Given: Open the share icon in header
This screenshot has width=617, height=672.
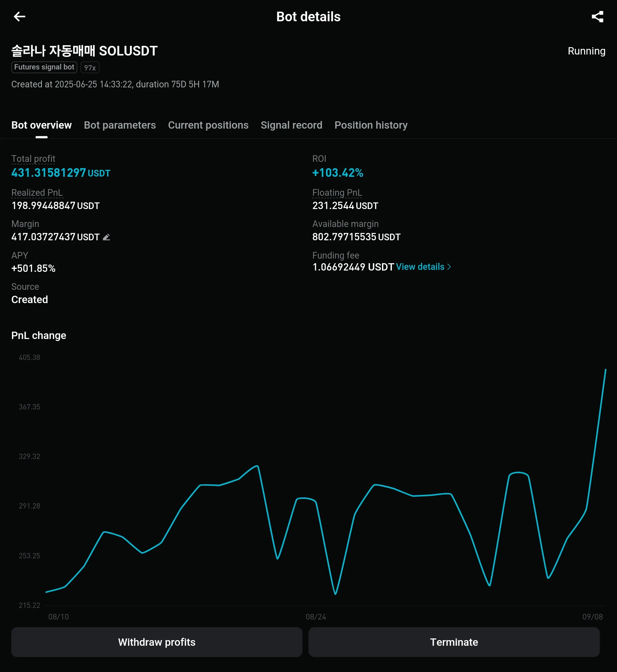Looking at the screenshot, I should pyautogui.click(x=597, y=17).
